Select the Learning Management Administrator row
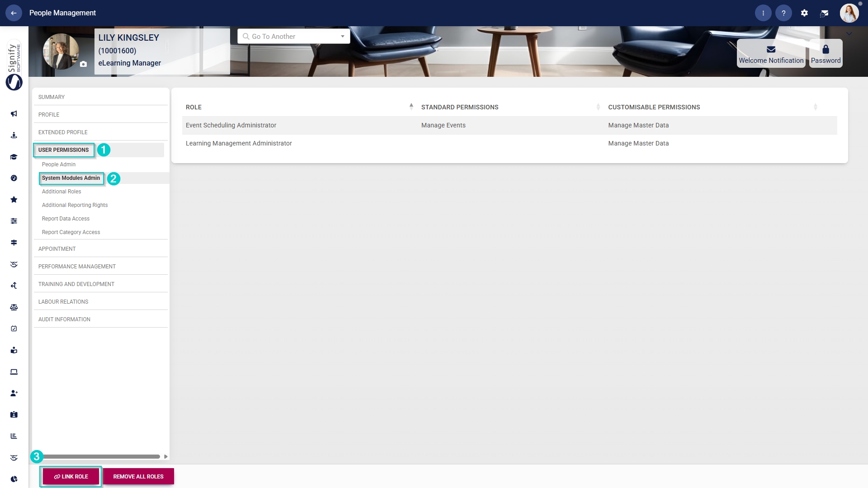Screen dimensions: 868x488 509,143
